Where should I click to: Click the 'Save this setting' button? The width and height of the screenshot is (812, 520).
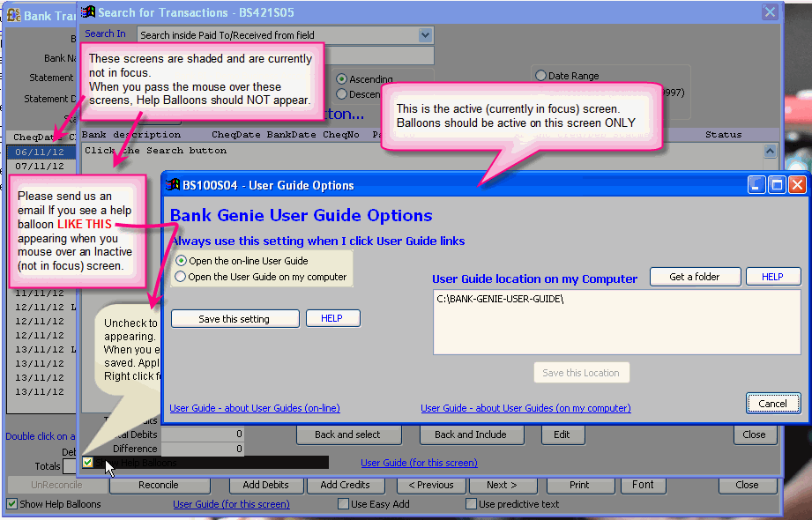pos(235,319)
